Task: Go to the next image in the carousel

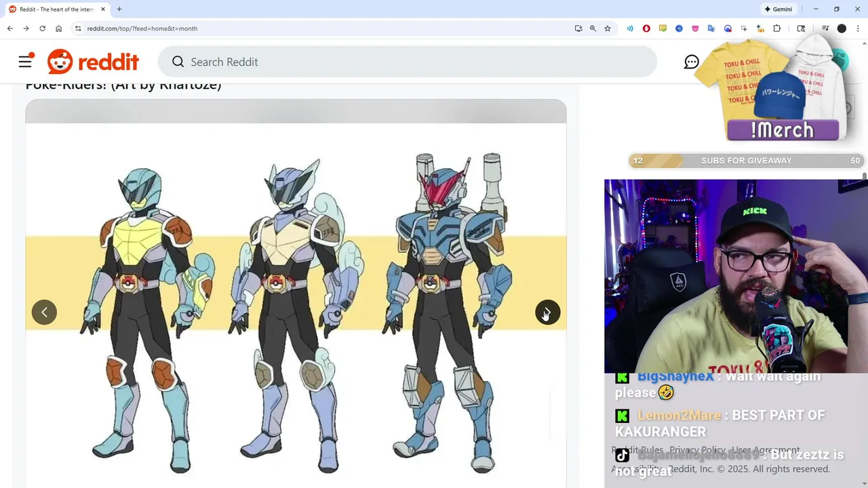Action: click(547, 312)
